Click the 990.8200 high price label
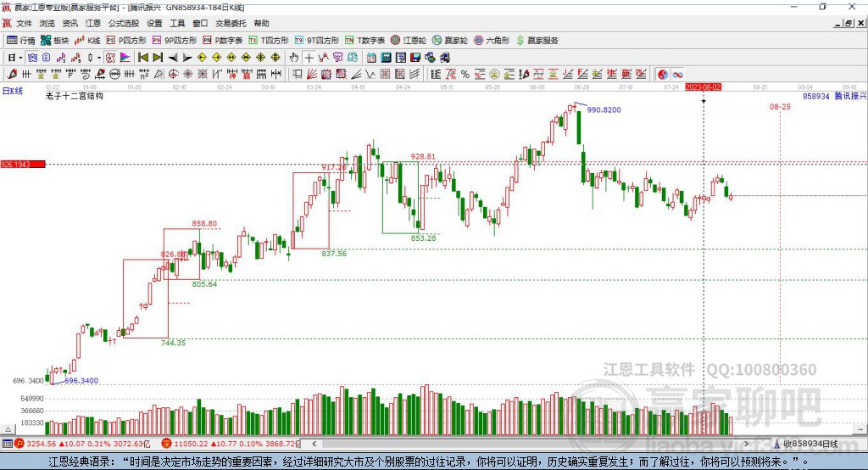 604,109
